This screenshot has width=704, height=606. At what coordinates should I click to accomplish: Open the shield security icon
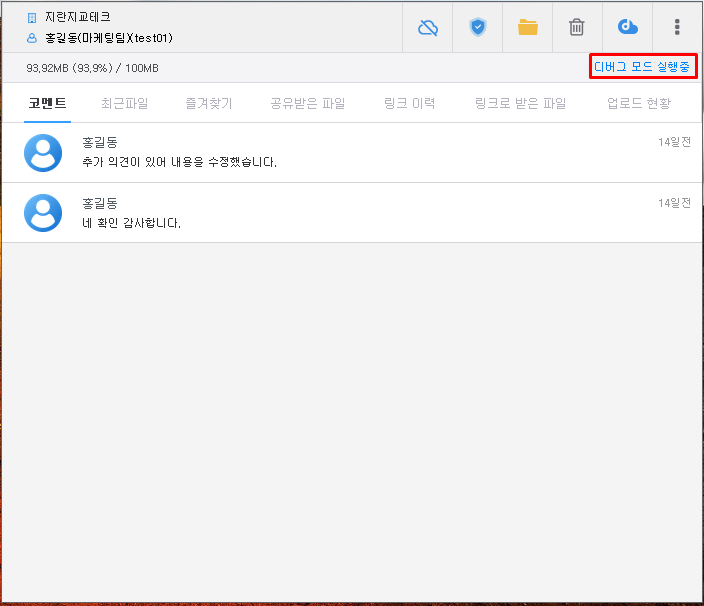click(x=478, y=27)
